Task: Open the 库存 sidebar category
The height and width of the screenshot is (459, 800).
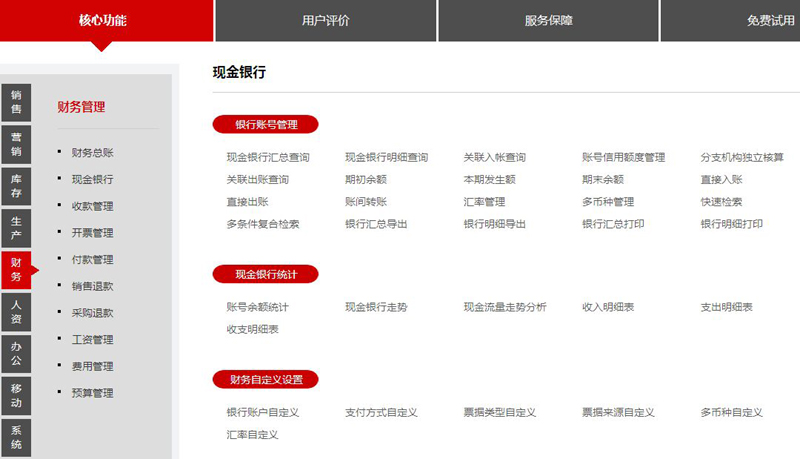Action: (x=16, y=186)
